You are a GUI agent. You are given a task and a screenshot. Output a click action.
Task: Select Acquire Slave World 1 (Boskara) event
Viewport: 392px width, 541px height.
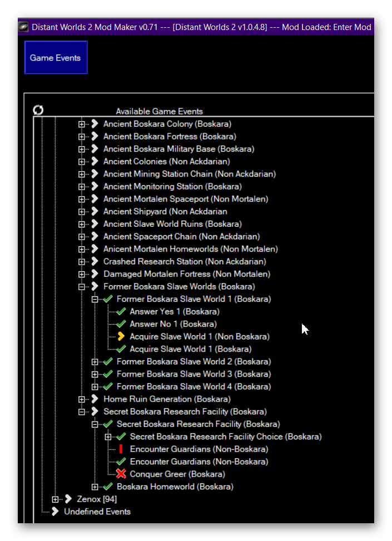tap(191, 349)
